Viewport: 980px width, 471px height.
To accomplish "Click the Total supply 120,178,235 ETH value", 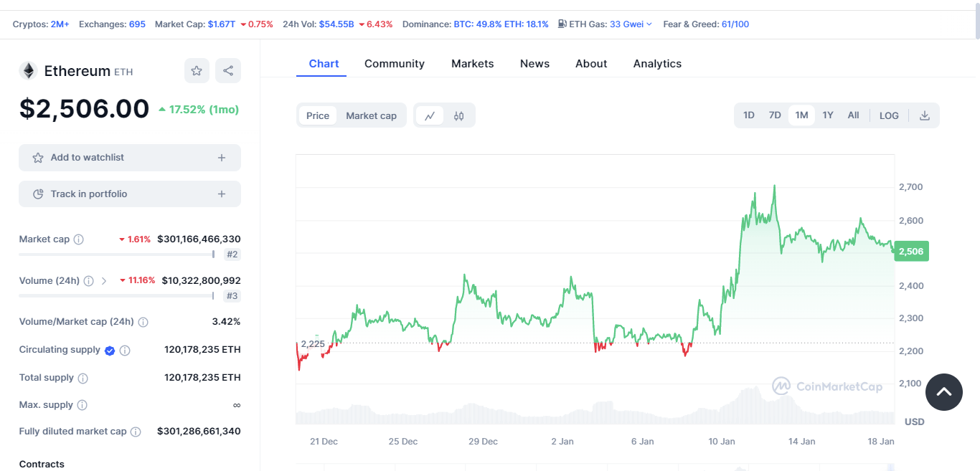I will pyautogui.click(x=202, y=378).
